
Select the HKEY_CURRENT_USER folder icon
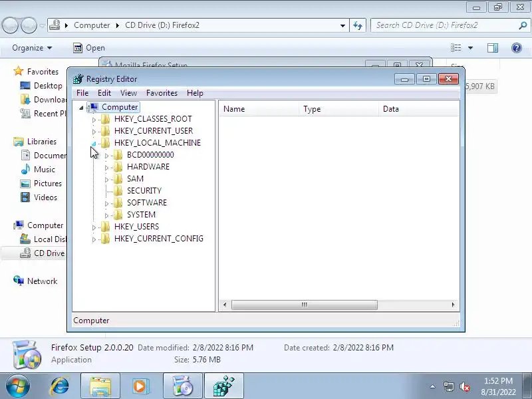click(x=106, y=130)
